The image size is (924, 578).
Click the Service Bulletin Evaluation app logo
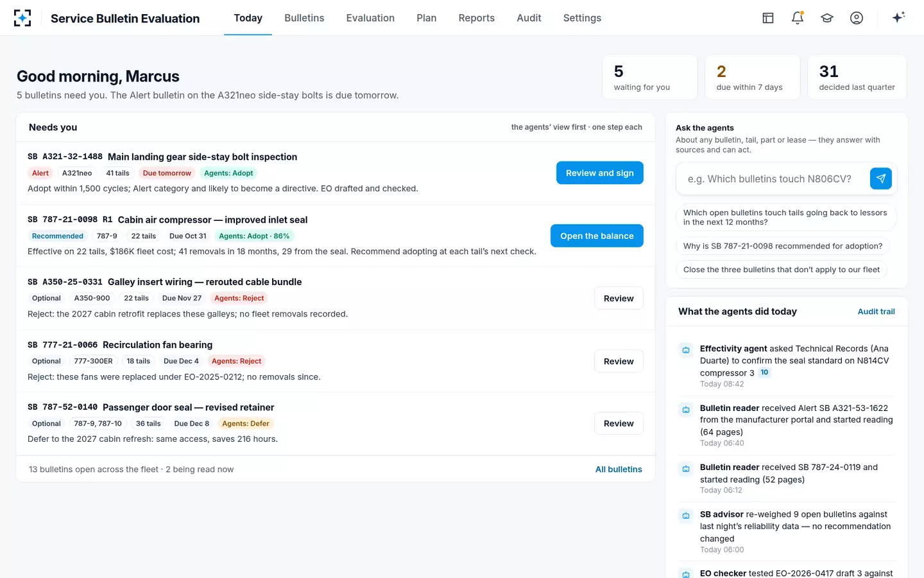pyautogui.click(x=22, y=18)
